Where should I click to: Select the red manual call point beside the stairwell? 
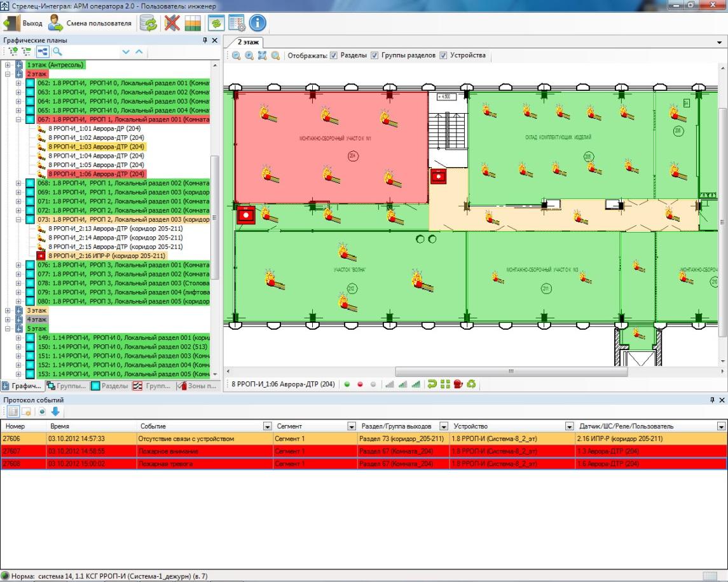click(x=438, y=176)
